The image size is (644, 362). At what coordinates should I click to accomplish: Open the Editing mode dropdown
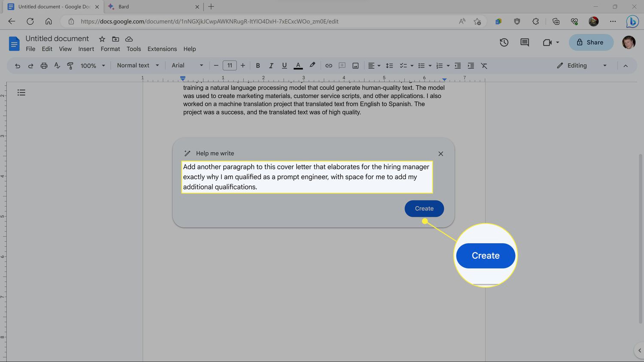582,66
